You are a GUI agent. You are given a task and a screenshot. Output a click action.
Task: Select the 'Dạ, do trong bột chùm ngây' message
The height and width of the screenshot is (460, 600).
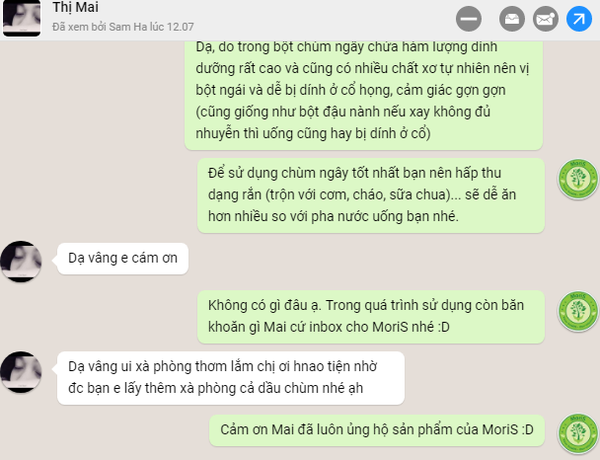364,95
